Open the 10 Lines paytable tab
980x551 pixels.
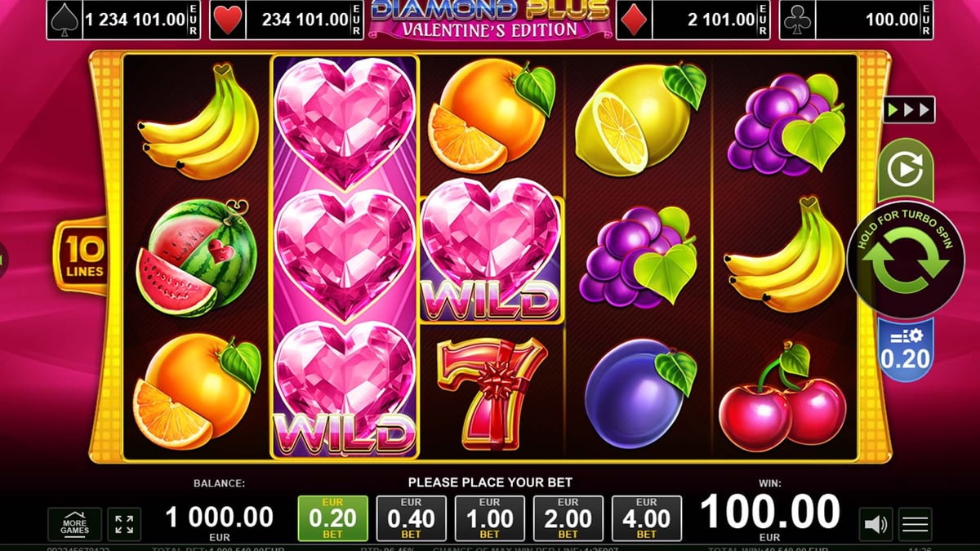pos(82,256)
